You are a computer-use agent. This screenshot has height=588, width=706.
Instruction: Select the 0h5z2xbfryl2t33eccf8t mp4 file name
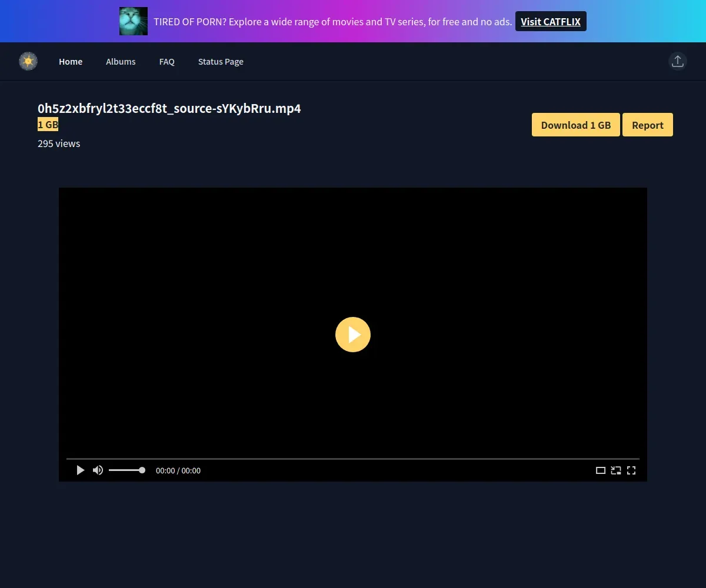point(169,109)
